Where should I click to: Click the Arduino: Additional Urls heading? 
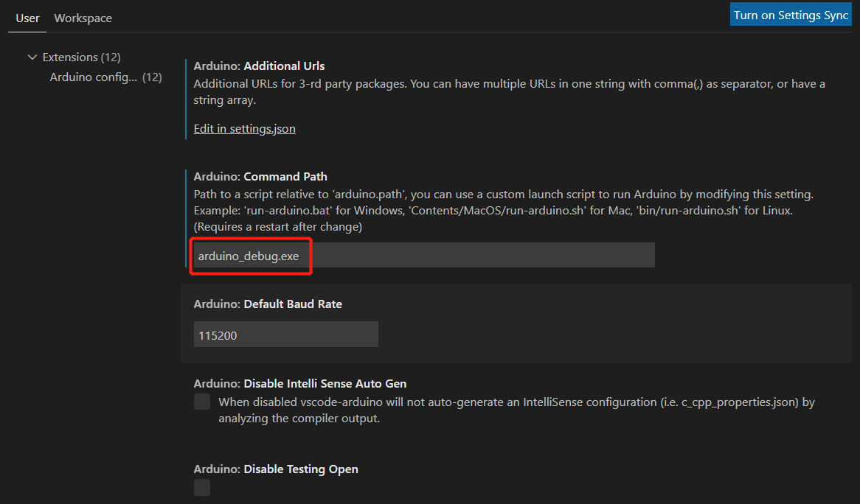(x=259, y=66)
